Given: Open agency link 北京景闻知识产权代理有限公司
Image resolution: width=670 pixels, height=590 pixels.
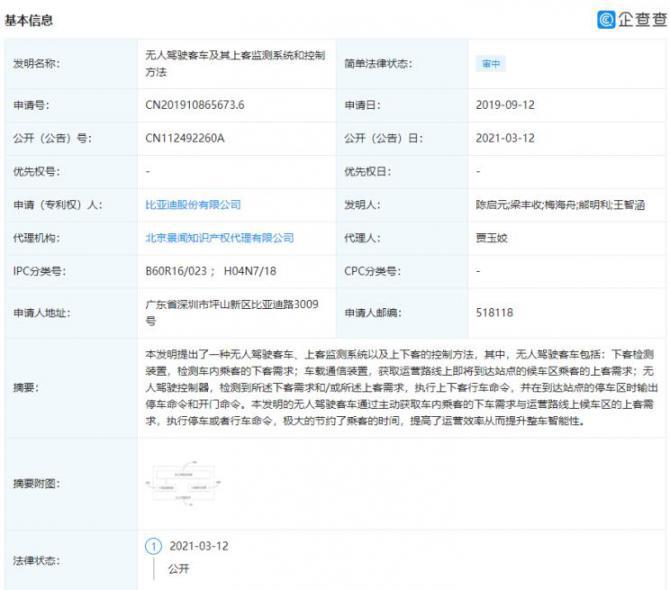Looking at the screenshot, I should [220, 238].
